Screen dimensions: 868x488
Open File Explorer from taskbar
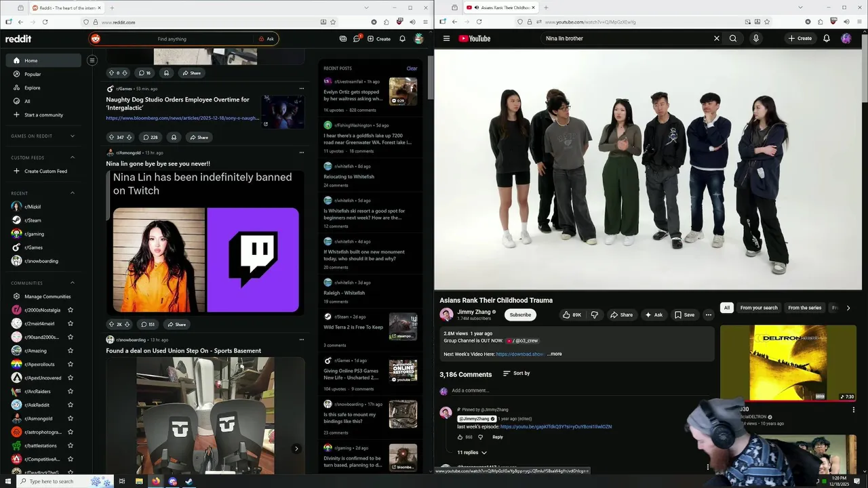click(139, 481)
